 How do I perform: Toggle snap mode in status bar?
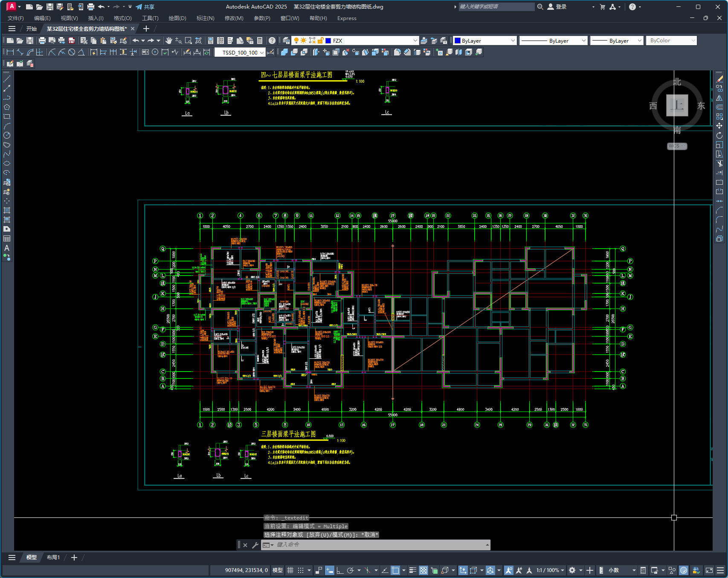[x=301, y=570]
